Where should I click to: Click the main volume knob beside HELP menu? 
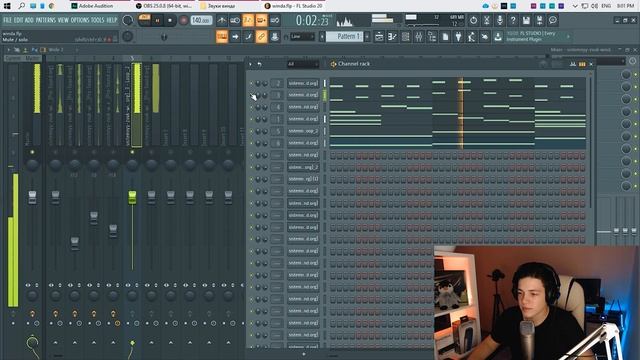pos(128,20)
